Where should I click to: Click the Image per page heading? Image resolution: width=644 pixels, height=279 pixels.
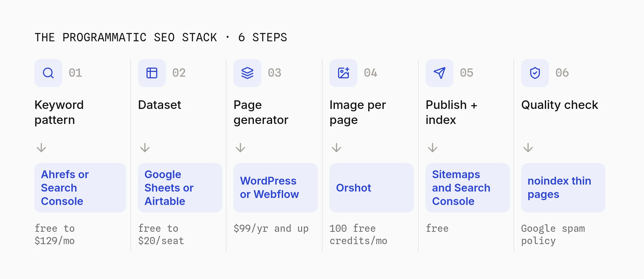point(358,112)
